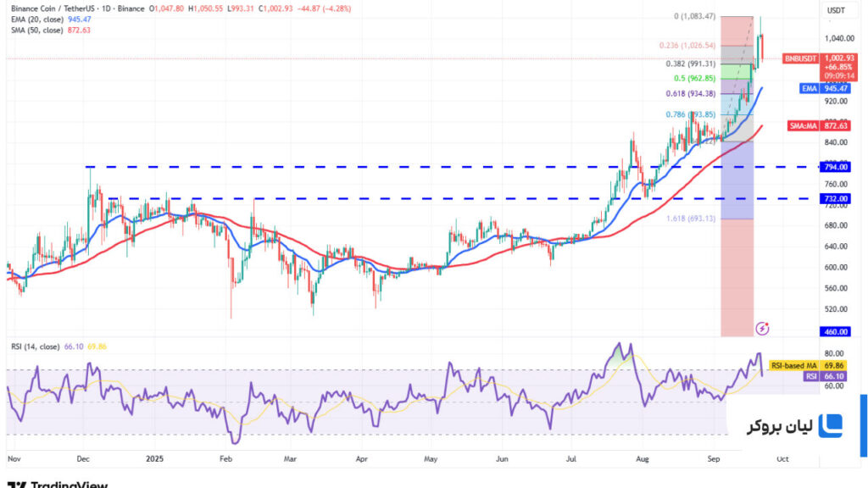Select the blue 794.00 price level label
The image size is (868, 488).
coord(835,167)
